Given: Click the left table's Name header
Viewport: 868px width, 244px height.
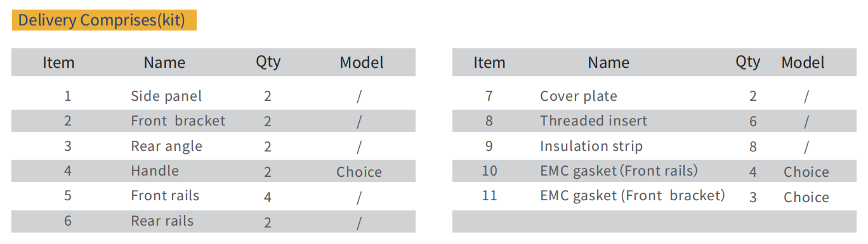Looking at the screenshot, I should coord(164,63).
